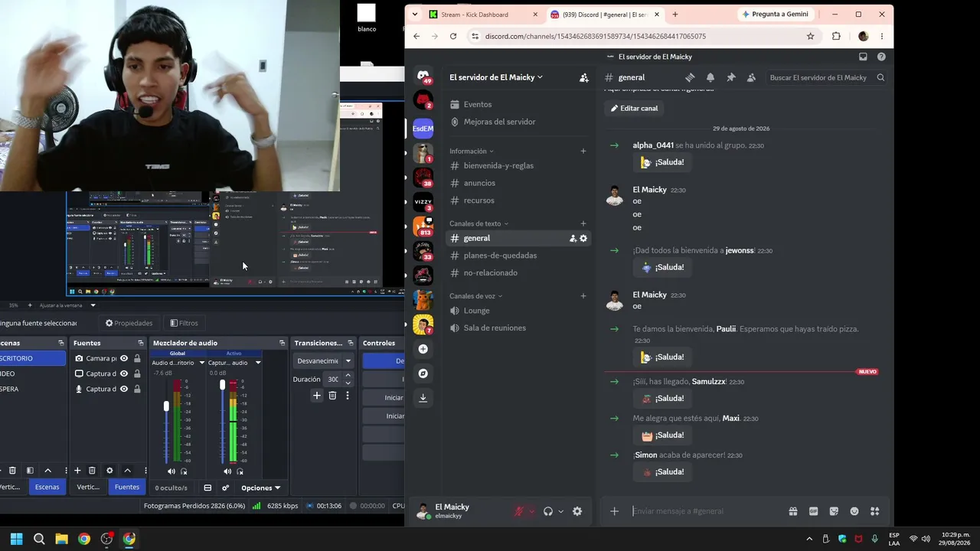Show pinned messages in #general
Screen dimensions: 980x551
[x=731, y=77]
